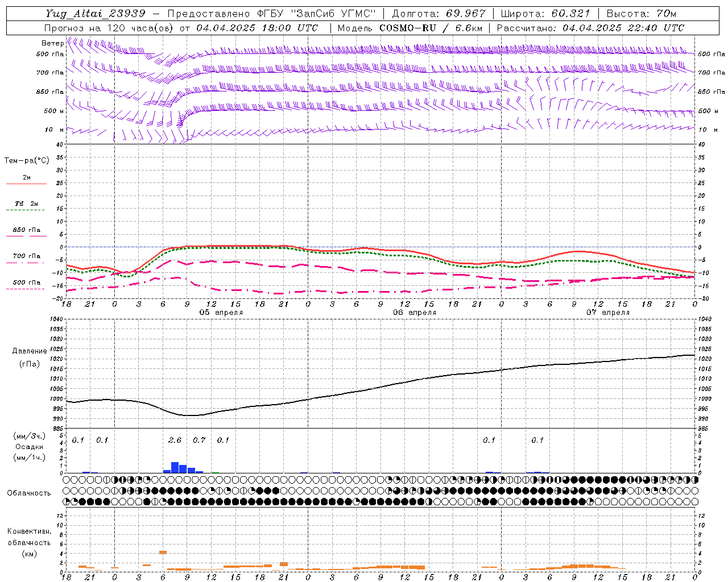The width and height of the screenshot is (728, 582).
Task: Click the Ветер section label
Action: pos(52,43)
